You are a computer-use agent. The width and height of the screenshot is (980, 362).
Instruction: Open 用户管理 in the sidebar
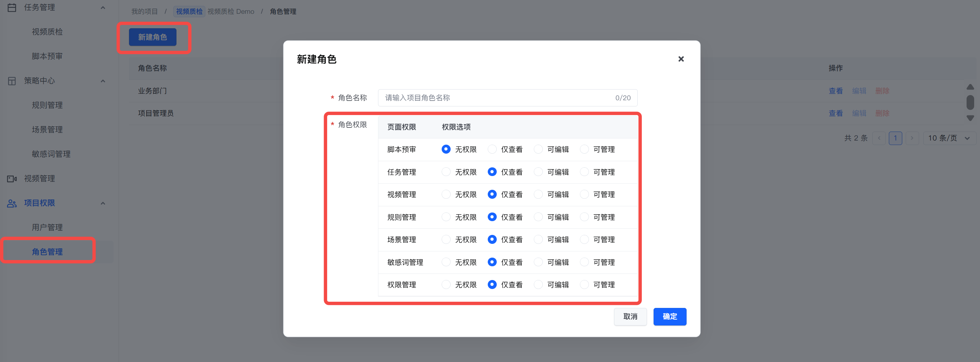47,227
